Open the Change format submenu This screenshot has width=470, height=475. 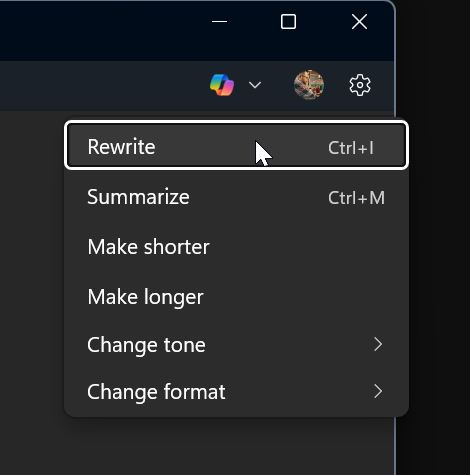(236, 391)
